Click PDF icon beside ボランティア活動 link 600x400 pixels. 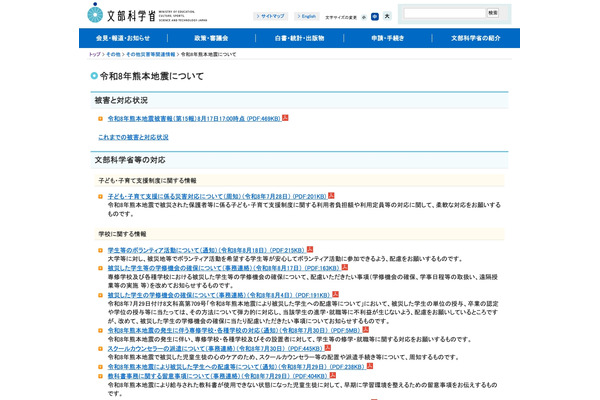pos(310,250)
